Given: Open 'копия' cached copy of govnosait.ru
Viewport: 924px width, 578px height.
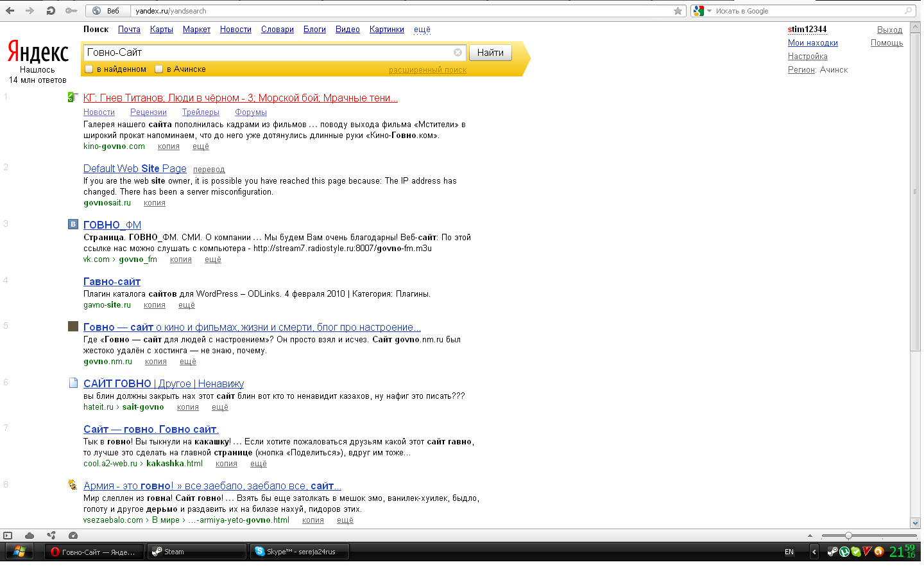Looking at the screenshot, I should pos(155,203).
